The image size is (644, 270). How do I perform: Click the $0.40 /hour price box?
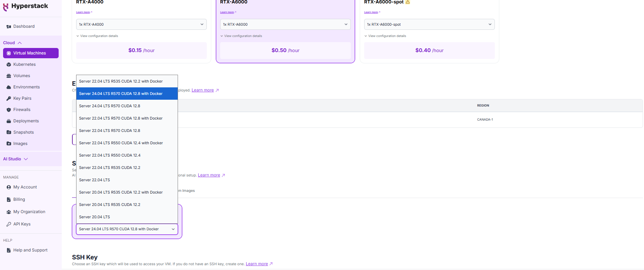click(429, 50)
